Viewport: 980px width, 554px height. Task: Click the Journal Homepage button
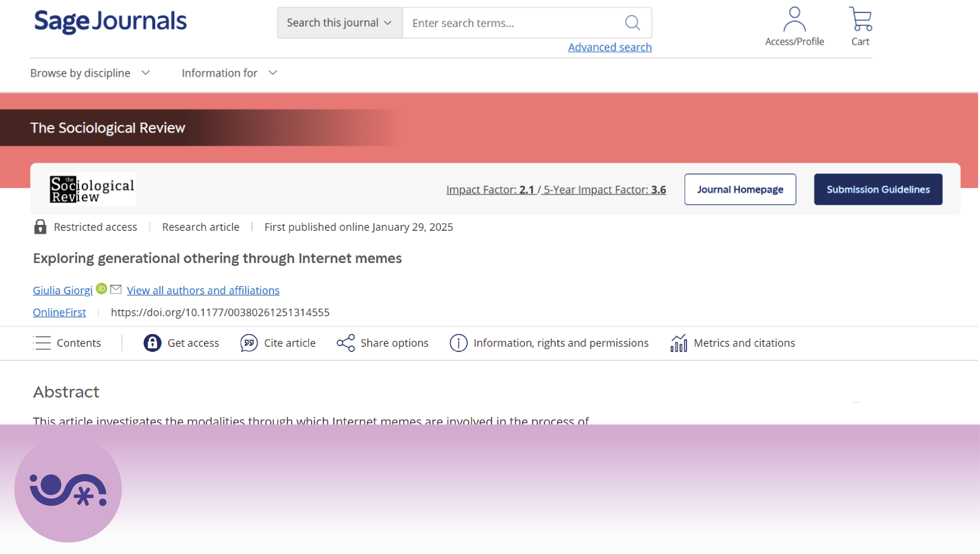(x=740, y=189)
